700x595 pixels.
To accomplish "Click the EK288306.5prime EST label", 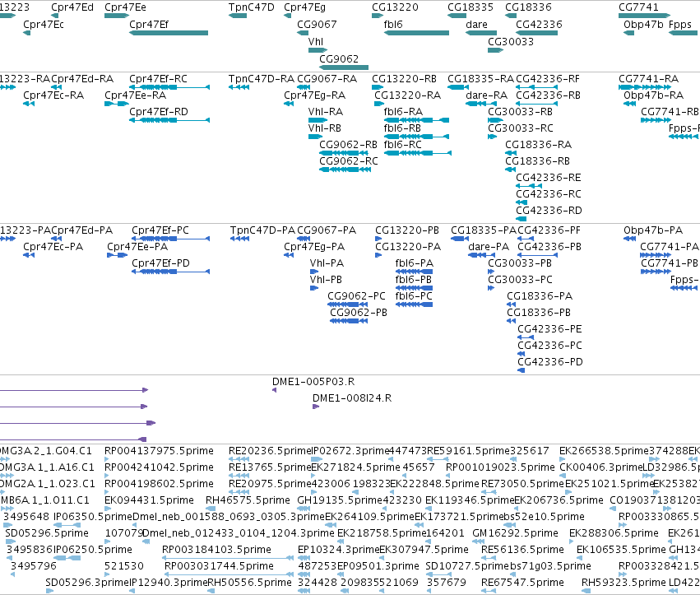I will [x=614, y=533].
